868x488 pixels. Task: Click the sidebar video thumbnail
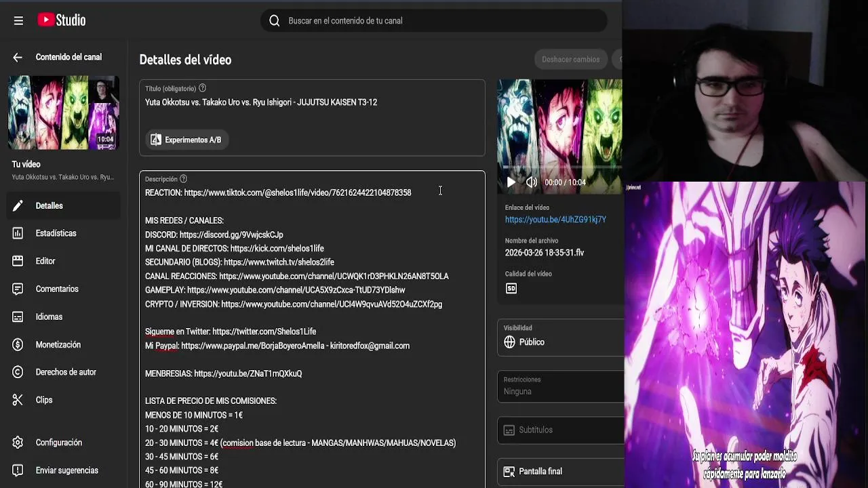64,113
